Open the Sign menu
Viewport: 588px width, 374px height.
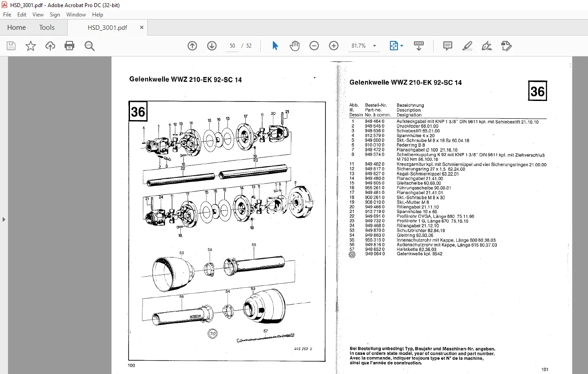click(55, 15)
